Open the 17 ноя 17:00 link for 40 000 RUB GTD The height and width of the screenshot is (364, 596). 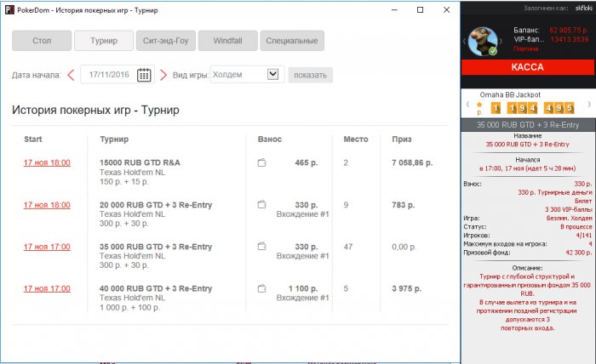click(47, 289)
